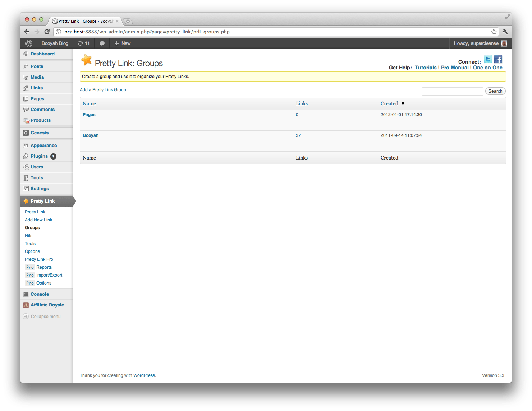
Task: Select the Pretty Link Groups browser tab
Action: tap(86, 21)
